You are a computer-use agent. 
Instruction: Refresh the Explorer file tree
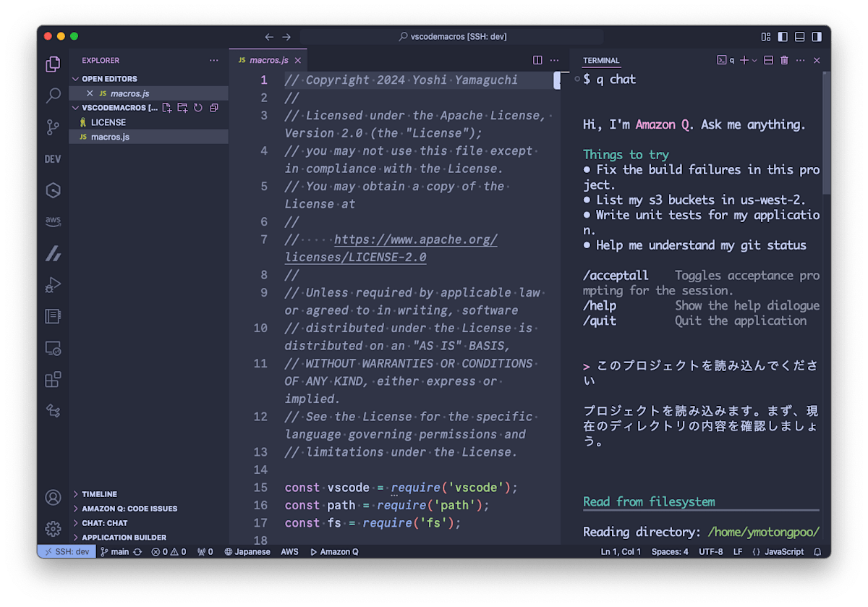(x=197, y=108)
